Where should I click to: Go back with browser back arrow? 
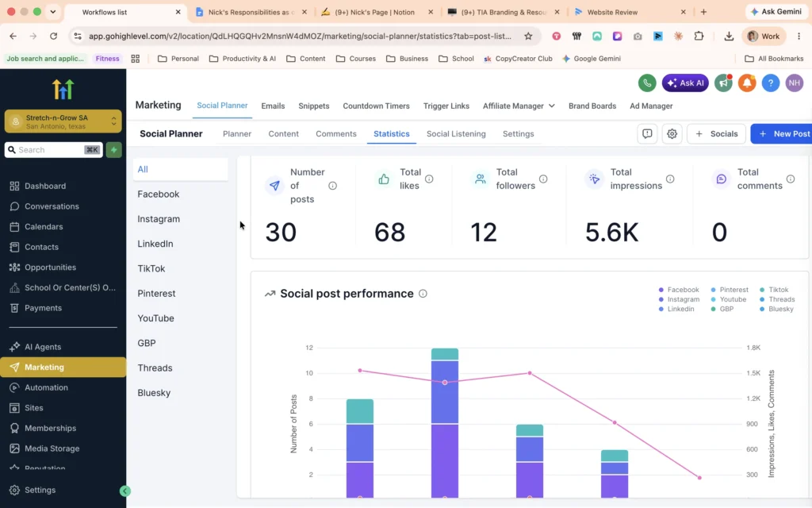click(x=13, y=37)
